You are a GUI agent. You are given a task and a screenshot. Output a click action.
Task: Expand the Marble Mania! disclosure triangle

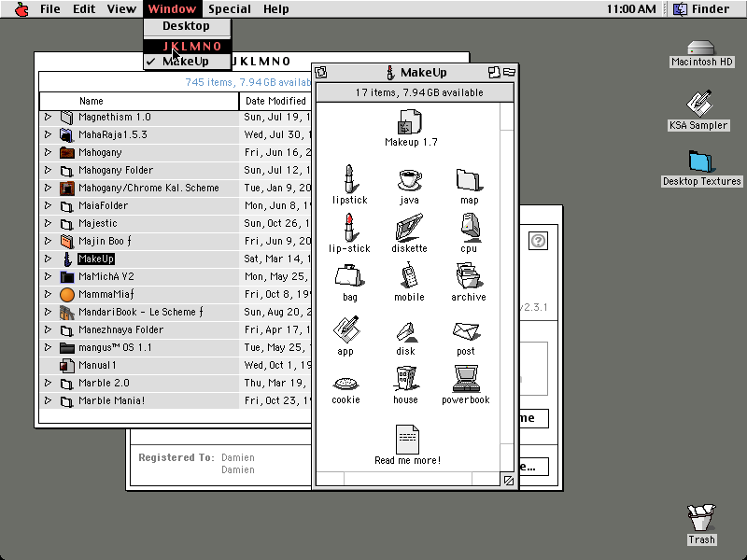point(48,400)
